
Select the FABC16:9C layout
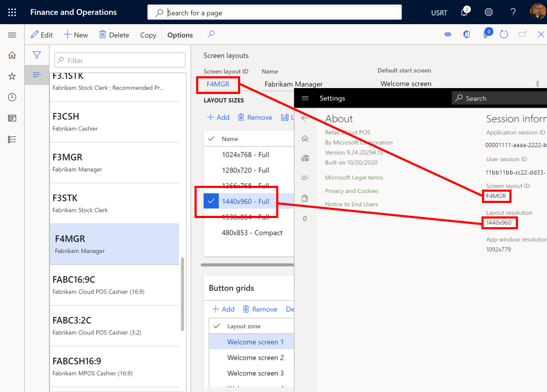point(114,285)
